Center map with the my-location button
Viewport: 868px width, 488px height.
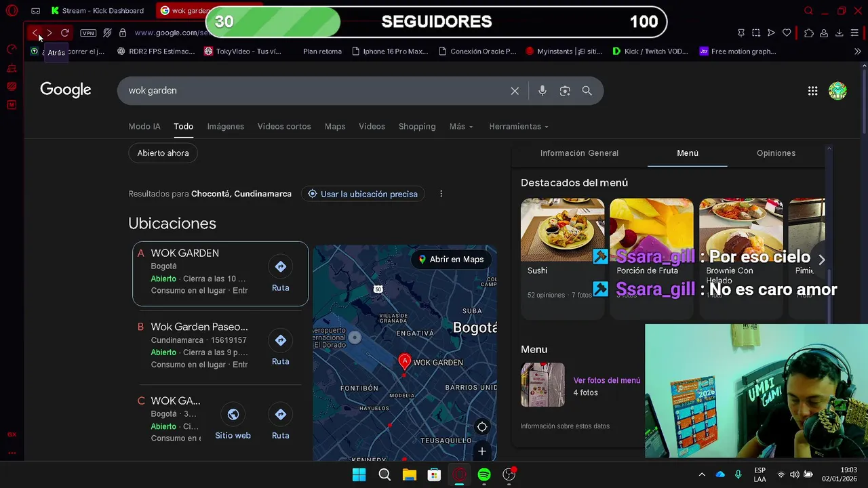pos(482,426)
